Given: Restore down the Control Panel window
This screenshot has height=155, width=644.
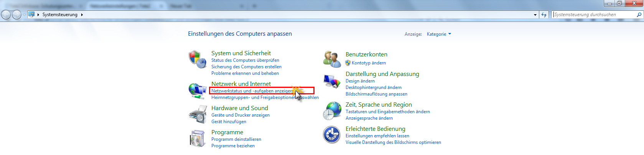Looking at the screenshot, I should tap(619, 3).
